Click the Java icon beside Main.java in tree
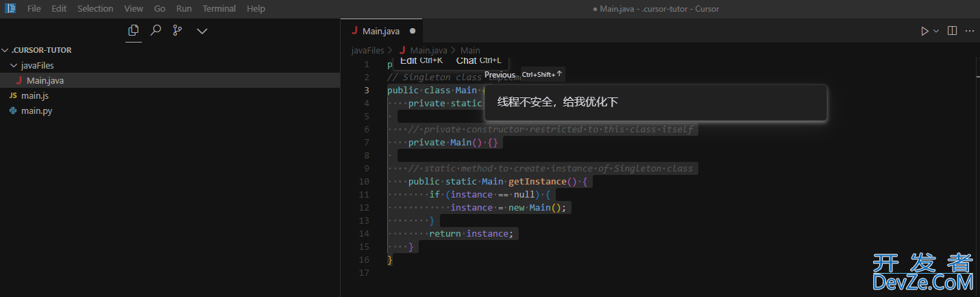980x297 pixels. coord(19,80)
